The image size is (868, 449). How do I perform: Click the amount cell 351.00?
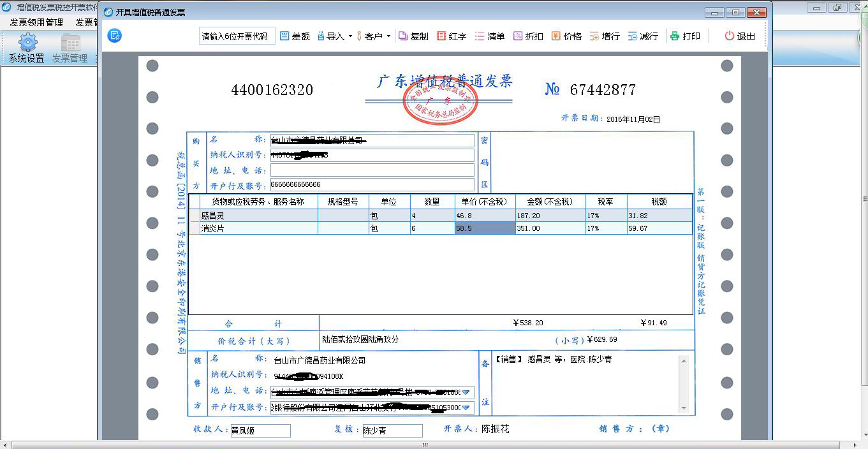pos(550,228)
